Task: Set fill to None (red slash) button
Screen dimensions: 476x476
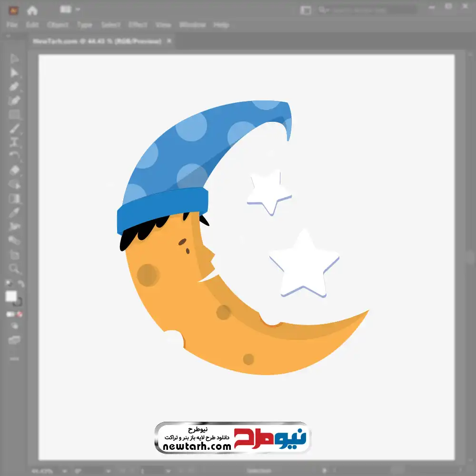Action: coord(20,314)
